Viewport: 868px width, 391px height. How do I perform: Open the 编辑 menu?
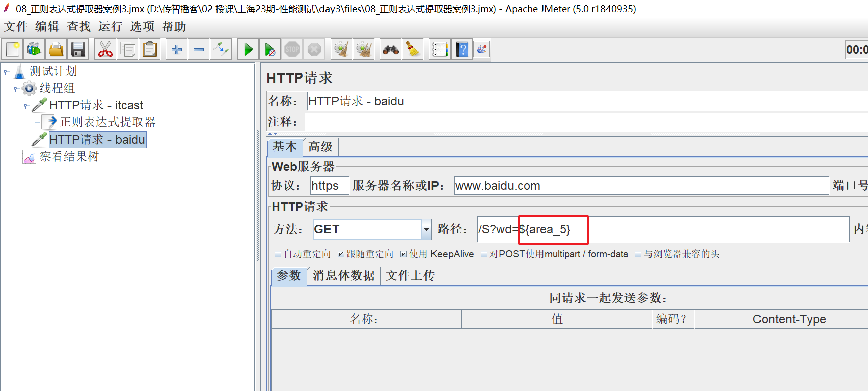pos(47,26)
